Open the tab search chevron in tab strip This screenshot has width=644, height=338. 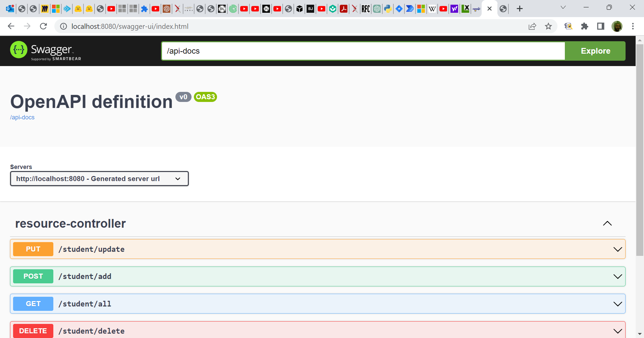coord(563,8)
